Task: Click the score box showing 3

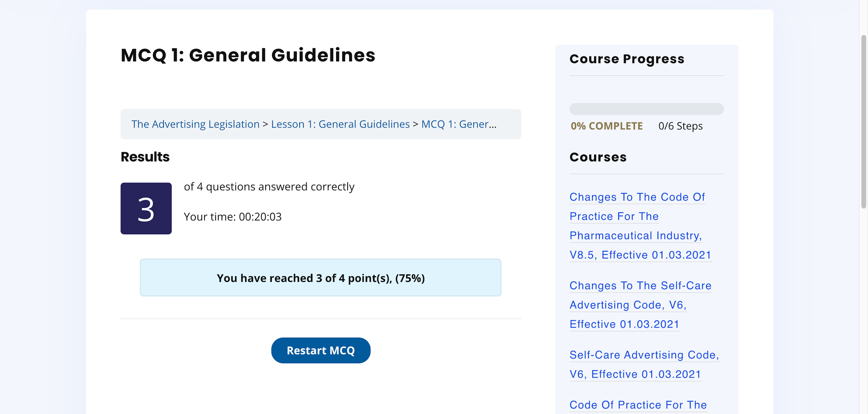Action: coord(146,209)
